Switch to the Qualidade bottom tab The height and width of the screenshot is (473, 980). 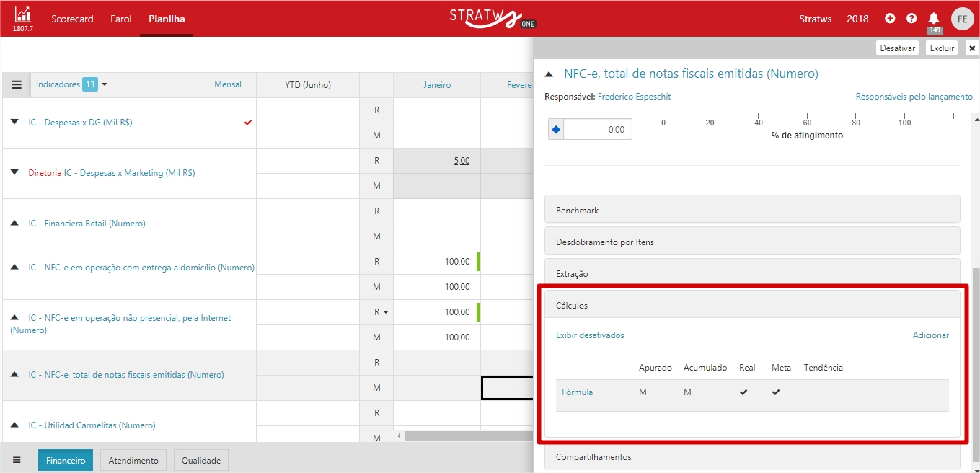201,460
